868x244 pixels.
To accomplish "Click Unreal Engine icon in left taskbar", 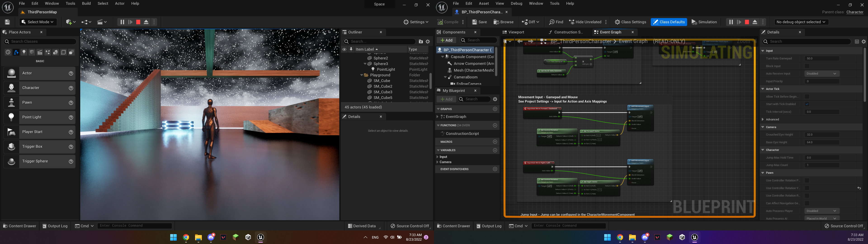I will pyautogui.click(x=260, y=237).
